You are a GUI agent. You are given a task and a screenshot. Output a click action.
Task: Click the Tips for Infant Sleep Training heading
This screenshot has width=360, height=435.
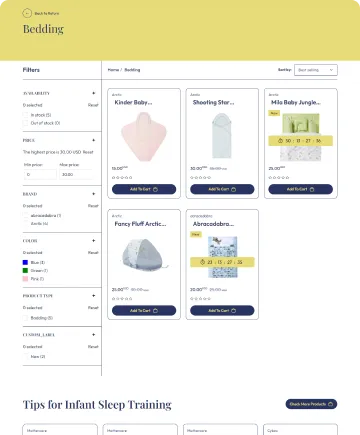tap(97, 405)
